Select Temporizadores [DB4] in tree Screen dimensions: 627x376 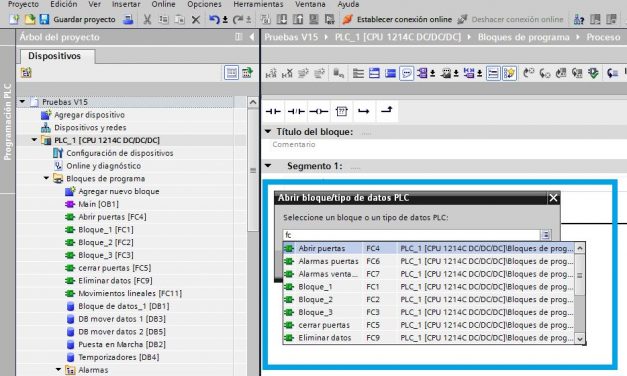pyautogui.click(x=118, y=357)
